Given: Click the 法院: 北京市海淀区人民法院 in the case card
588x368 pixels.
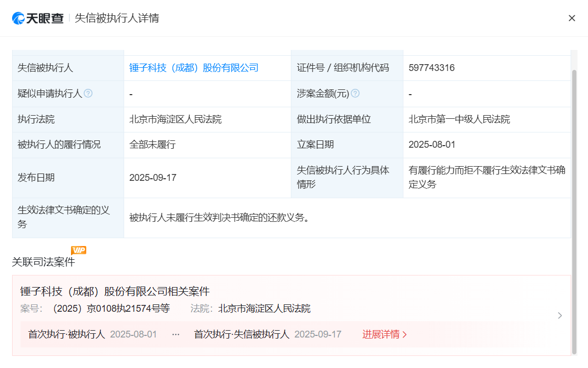Looking at the screenshot, I should pos(250,309).
